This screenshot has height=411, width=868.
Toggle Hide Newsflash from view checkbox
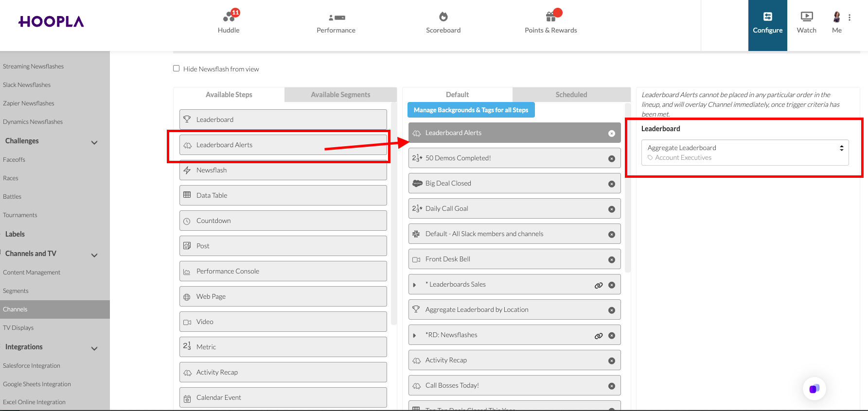(x=177, y=68)
